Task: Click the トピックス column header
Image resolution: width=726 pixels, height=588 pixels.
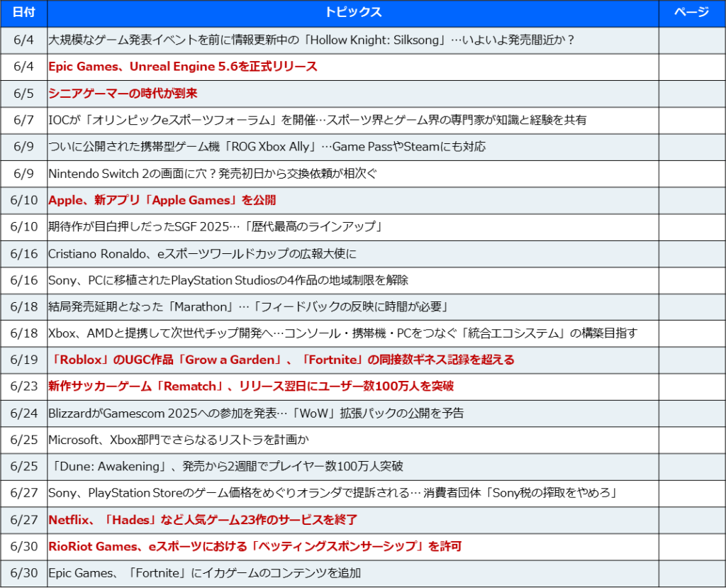Action: [x=353, y=12]
